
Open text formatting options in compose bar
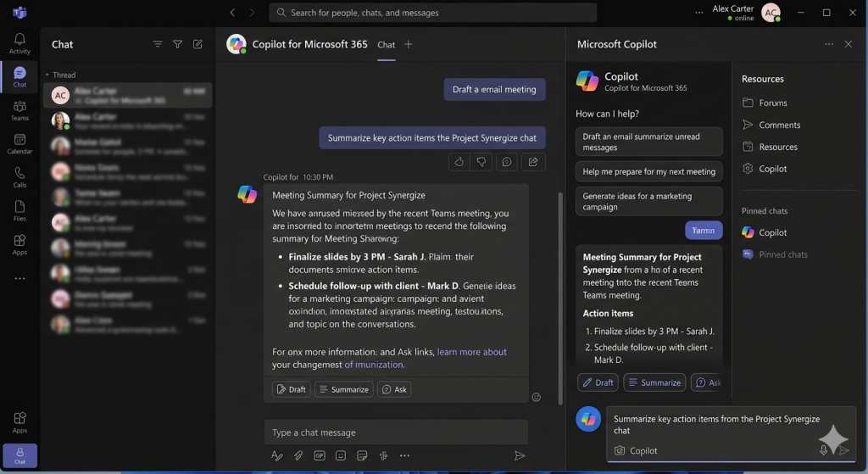(277, 455)
